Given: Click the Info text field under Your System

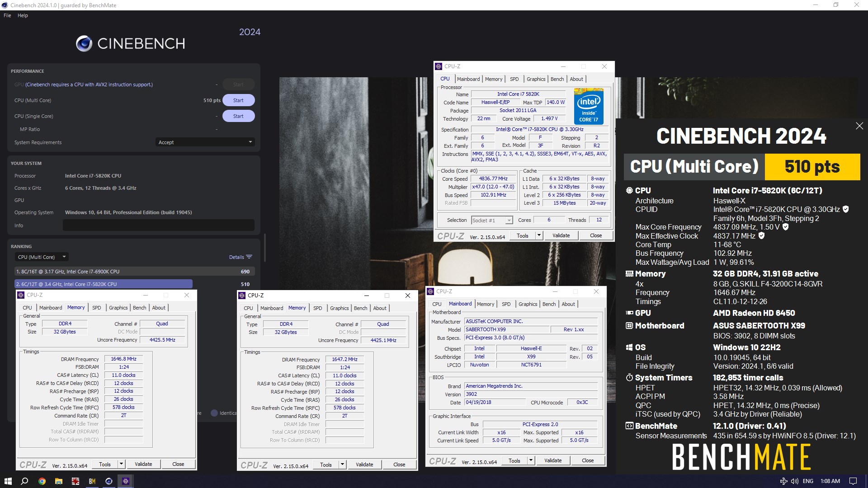Looking at the screenshot, I should coord(158,225).
